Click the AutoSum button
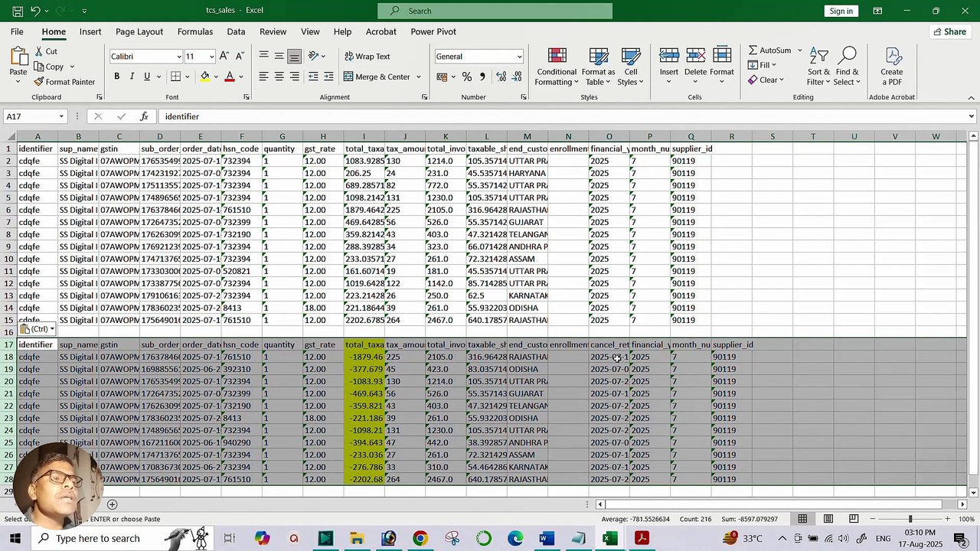This screenshot has width=980, height=551. (769, 51)
